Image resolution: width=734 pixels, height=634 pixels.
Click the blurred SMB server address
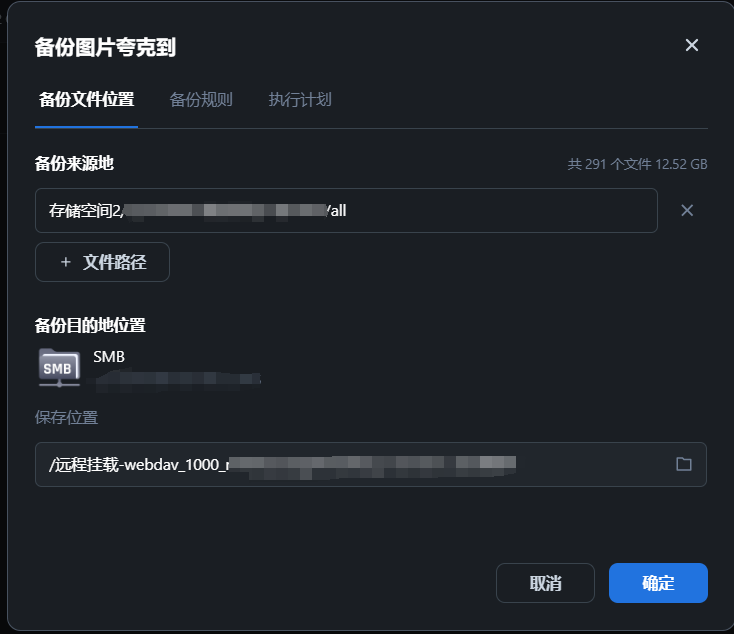[x=177, y=379]
